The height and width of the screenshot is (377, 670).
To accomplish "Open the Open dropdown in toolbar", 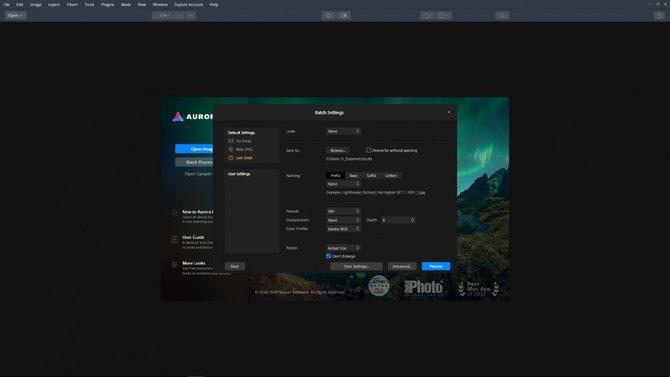I will (15, 15).
